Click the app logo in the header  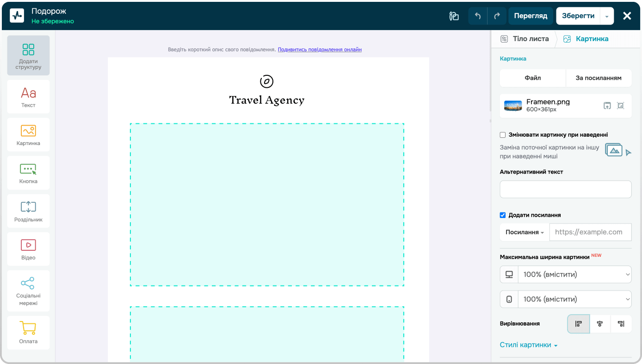[17, 16]
